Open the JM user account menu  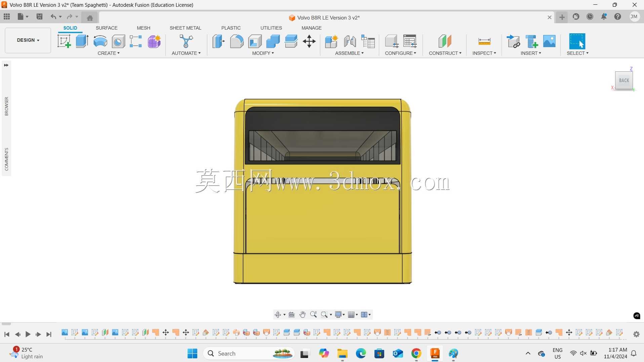tap(634, 16)
